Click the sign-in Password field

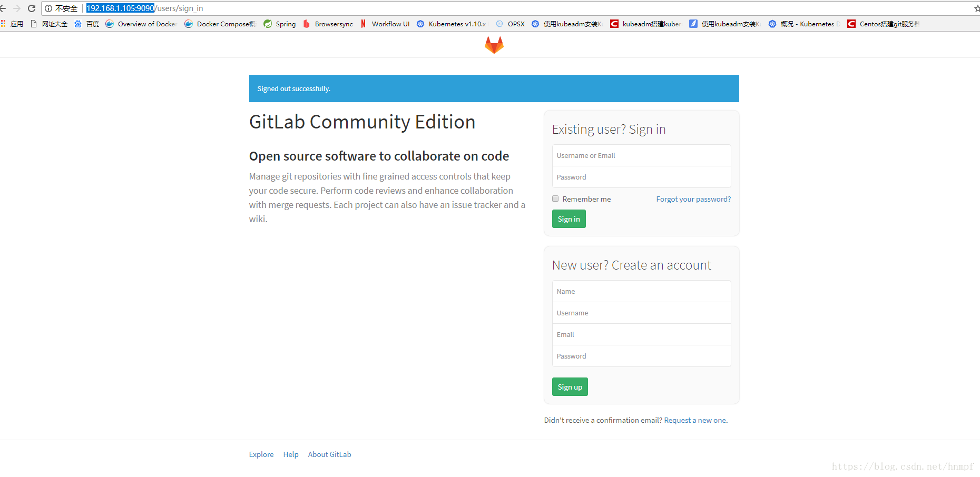click(x=641, y=177)
